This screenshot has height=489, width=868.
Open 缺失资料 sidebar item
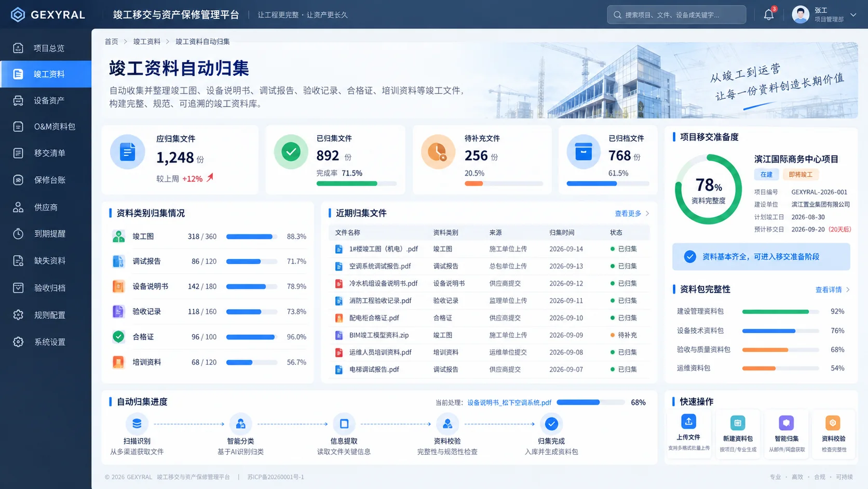point(46,260)
